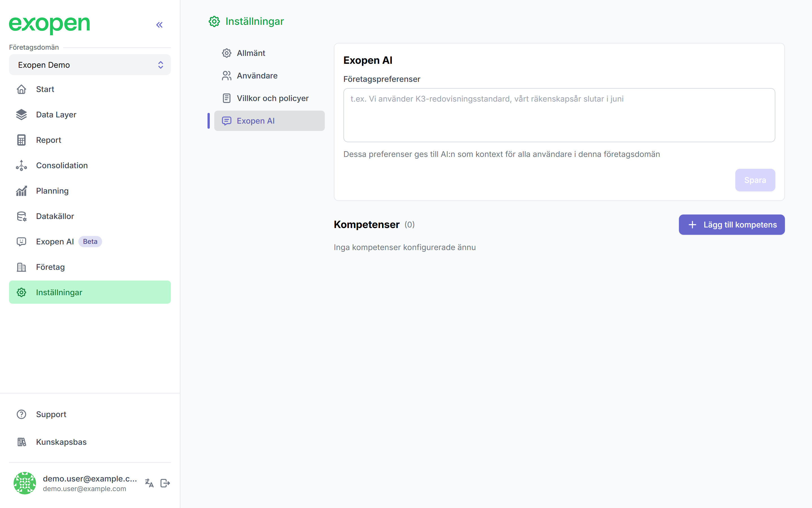Click the Inställningar gear icon in sidebar
Viewport: 812px width, 508px height.
coord(21,292)
